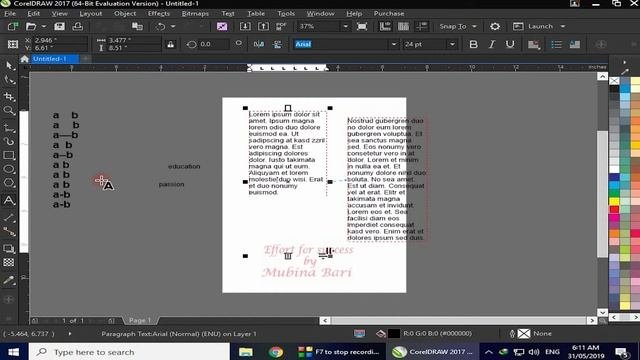The height and width of the screenshot is (360, 640).
Task: Click the Import icon
Action: [x=245, y=27]
